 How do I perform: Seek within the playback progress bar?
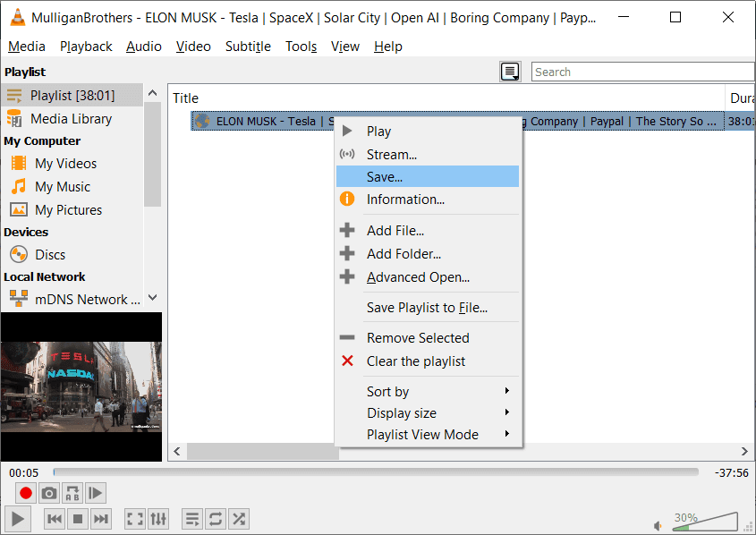(x=376, y=471)
